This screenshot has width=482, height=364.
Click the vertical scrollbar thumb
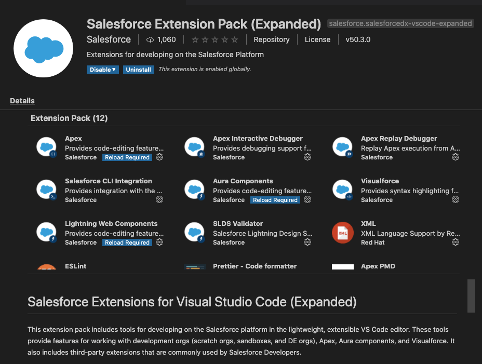click(471, 296)
